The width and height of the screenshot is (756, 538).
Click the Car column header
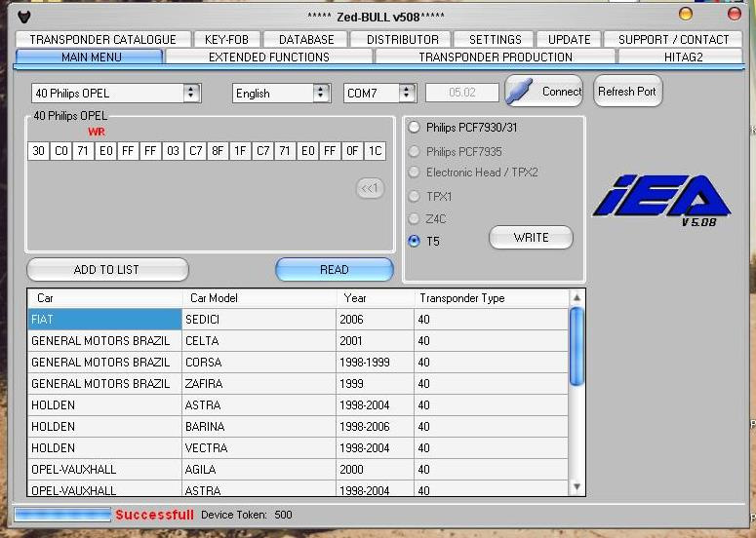point(105,298)
